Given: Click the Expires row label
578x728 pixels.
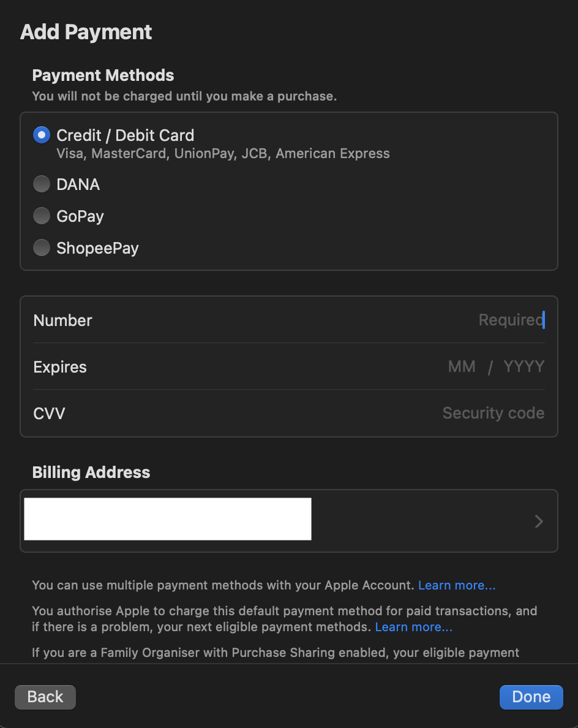Looking at the screenshot, I should (60, 367).
